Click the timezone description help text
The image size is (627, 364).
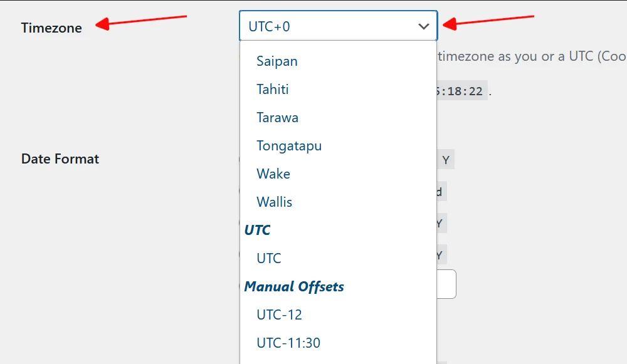[x=532, y=56]
